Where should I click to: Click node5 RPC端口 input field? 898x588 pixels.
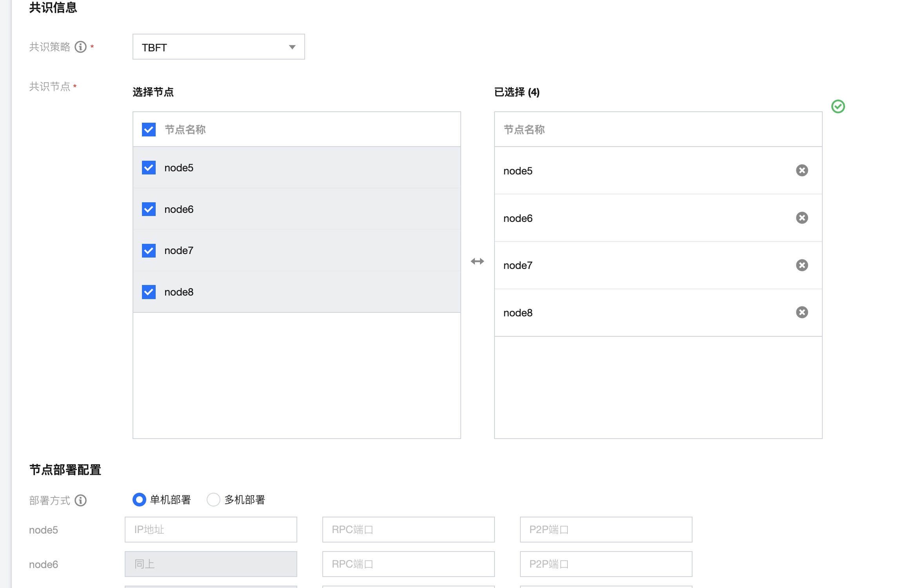point(408,530)
